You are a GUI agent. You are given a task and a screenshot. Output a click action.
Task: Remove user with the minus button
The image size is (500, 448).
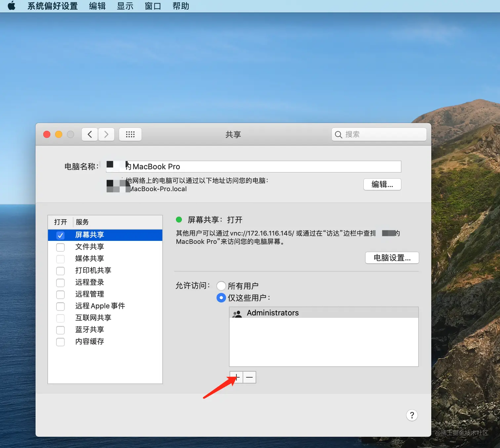[250, 377]
